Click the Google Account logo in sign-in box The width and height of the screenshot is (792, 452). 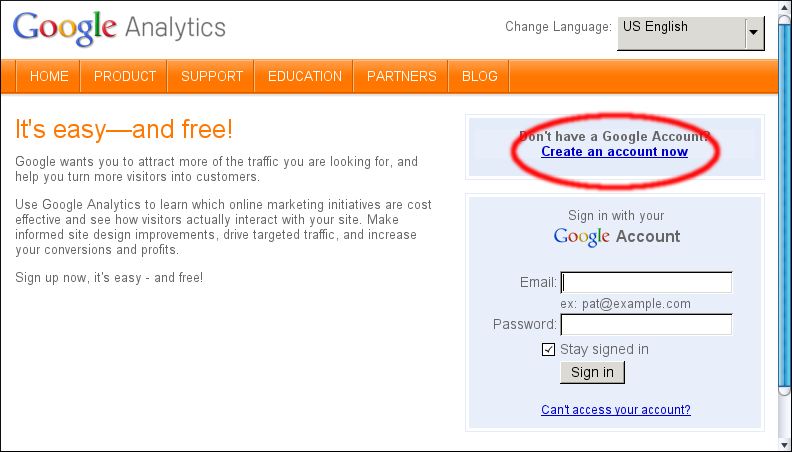click(x=617, y=237)
